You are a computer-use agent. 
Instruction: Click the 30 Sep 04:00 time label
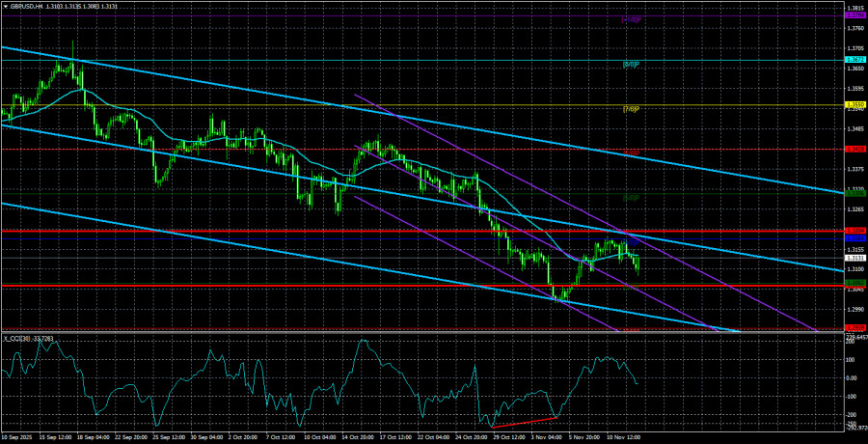coord(208,438)
